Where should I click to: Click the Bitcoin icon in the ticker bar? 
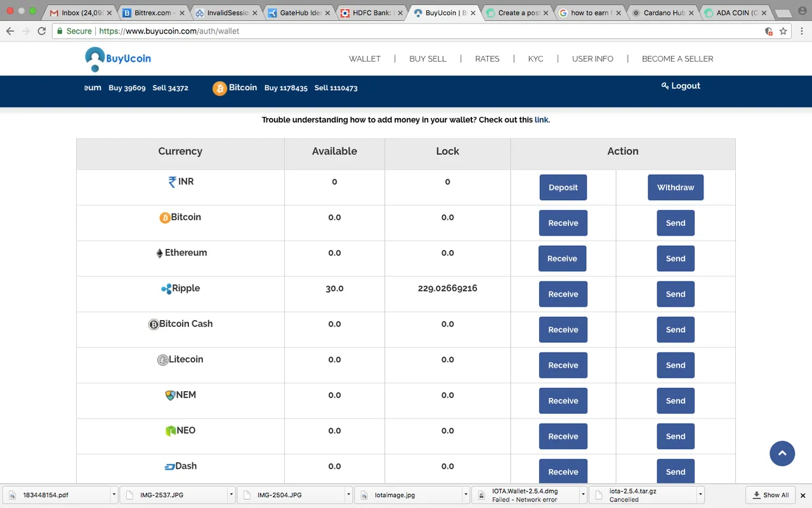(219, 88)
